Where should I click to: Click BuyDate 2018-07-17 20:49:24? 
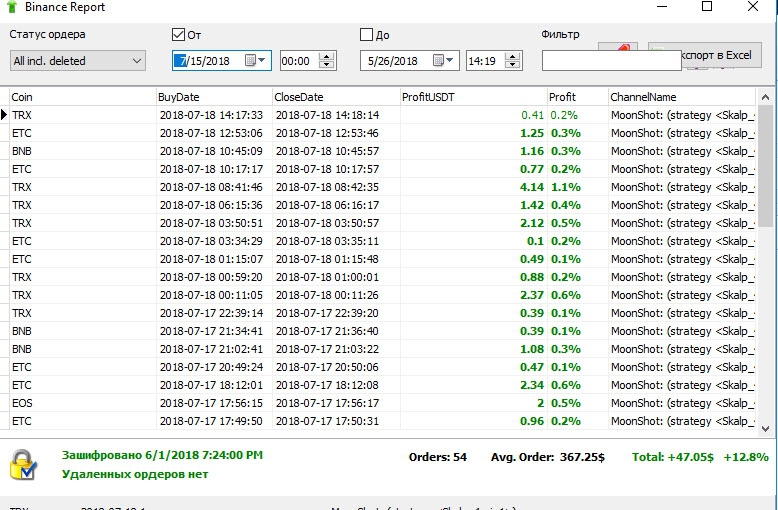point(211,367)
